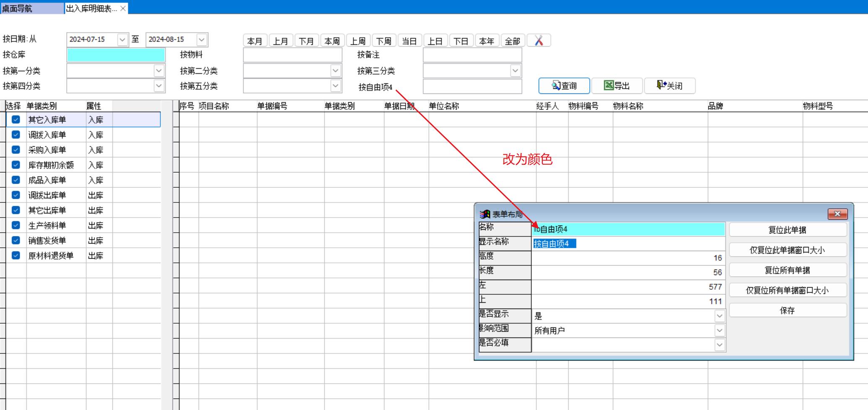Viewport: 868px width, 410px height.
Task: Uncheck the 其它入库单 checkbox
Action: [16, 119]
